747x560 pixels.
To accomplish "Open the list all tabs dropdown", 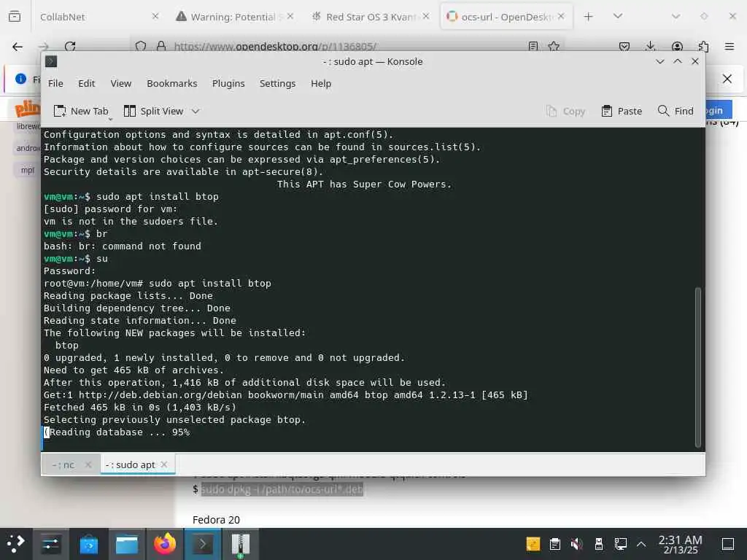I will pyautogui.click(x=618, y=17).
